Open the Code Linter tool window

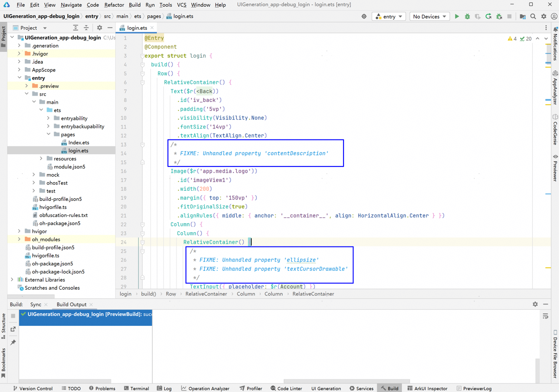click(286, 388)
